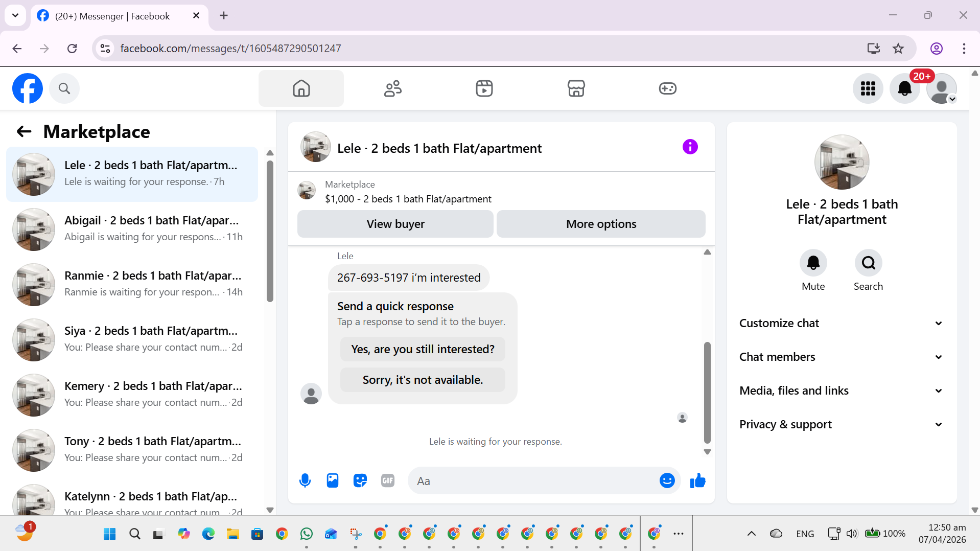This screenshot has width=980, height=551.
Task: Send 'Yes, are you still interested?' quick response
Action: (x=423, y=349)
